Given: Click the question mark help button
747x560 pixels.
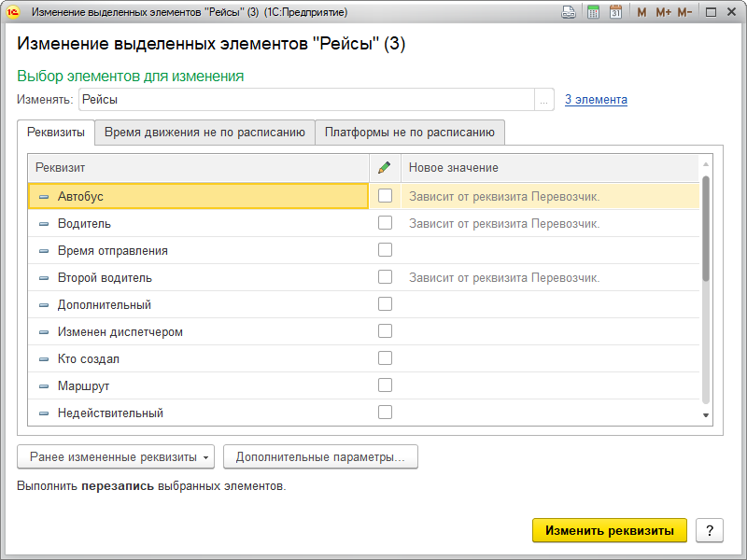Looking at the screenshot, I should click(x=710, y=530).
